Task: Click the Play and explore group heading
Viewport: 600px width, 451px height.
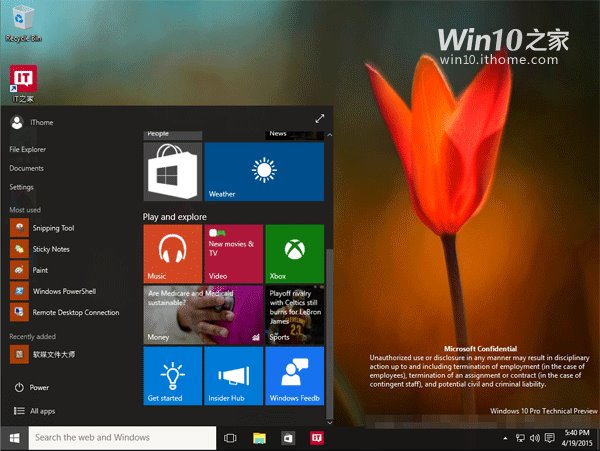Action: point(174,217)
